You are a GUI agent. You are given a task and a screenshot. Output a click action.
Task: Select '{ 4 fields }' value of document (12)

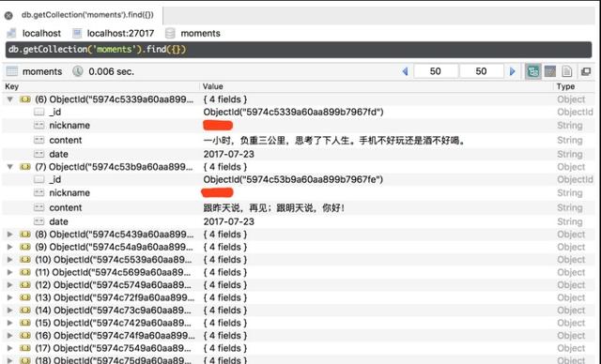click(225, 285)
